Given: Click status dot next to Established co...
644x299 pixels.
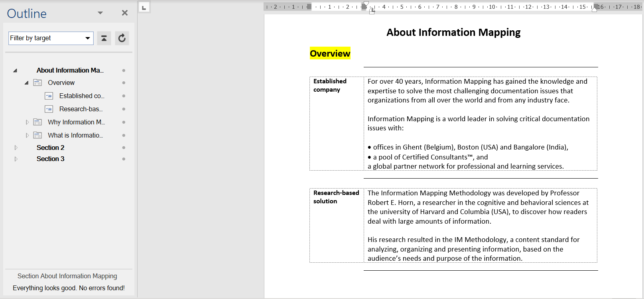Looking at the screenshot, I should [124, 96].
